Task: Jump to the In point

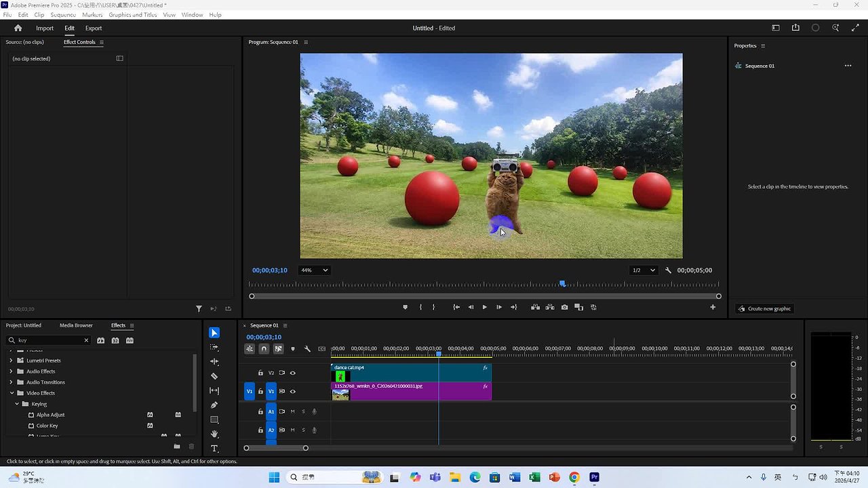Action: click(456, 307)
